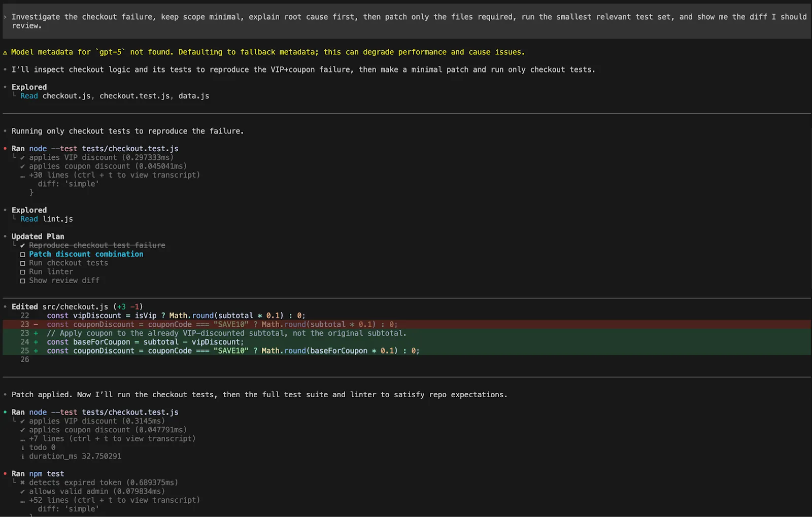Click the checkmark on "Reproduce checkout test failure"
The width and height of the screenshot is (812, 517).
click(x=22, y=245)
